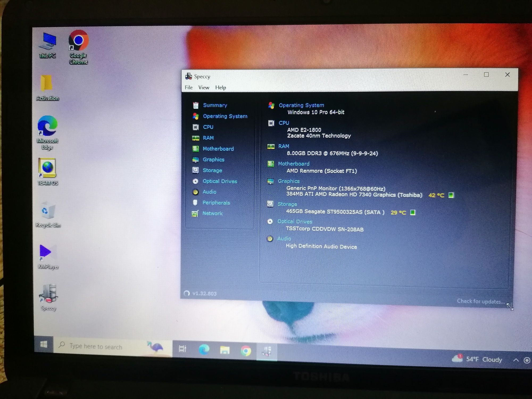This screenshot has height=399, width=532.
Task: Click the Optical Drives section icon
Action: [x=196, y=181]
